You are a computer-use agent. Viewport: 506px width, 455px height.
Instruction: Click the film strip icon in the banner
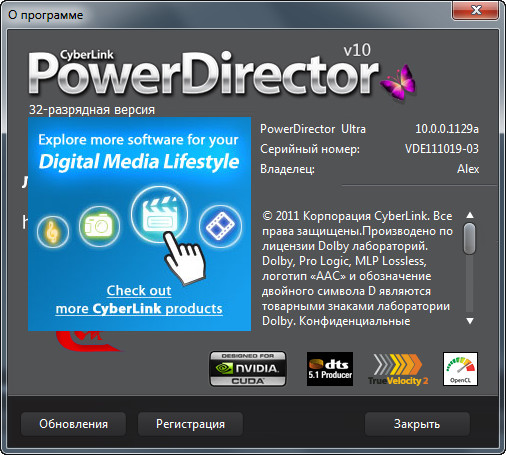[x=220, y=226]
